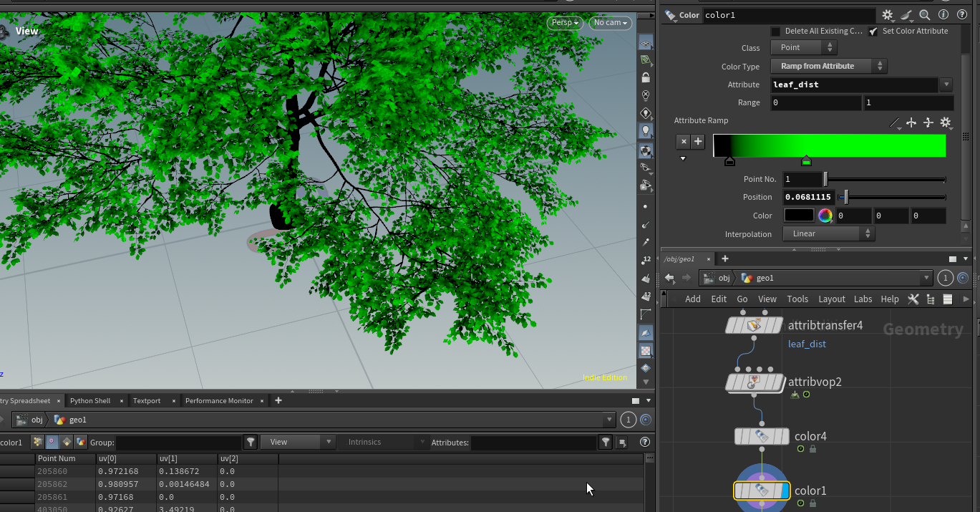Open the Color Type dropdown
The width and height of the screenshot is (980, 512).
coord(828,66)
